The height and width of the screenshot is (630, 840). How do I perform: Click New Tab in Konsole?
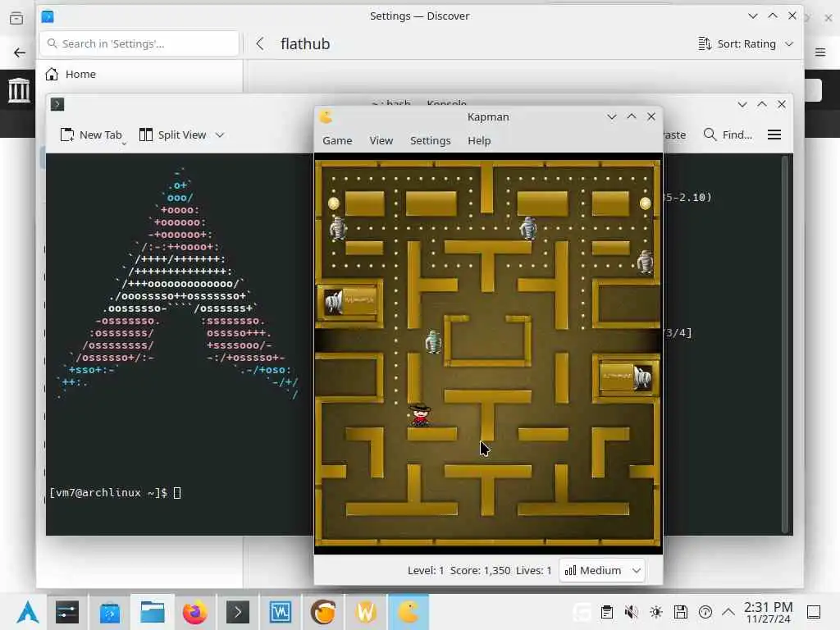point(92,135)
